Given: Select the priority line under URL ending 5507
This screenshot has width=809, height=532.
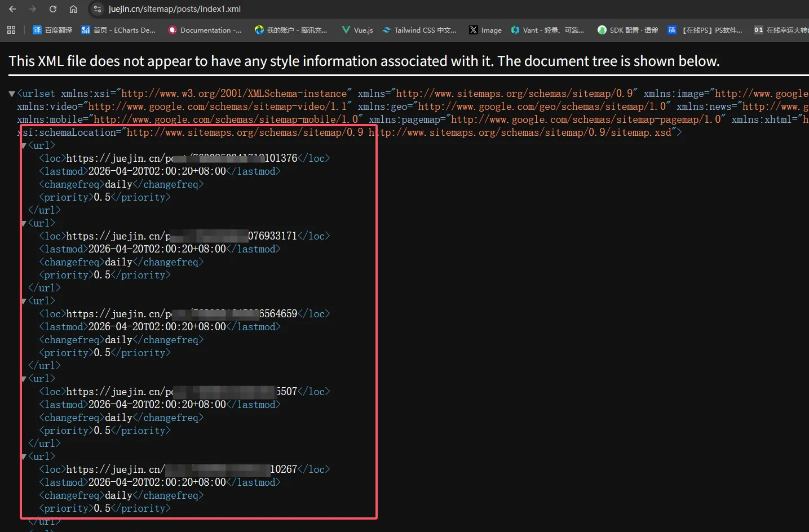Looking at the screenshot, I should point(105,431).
